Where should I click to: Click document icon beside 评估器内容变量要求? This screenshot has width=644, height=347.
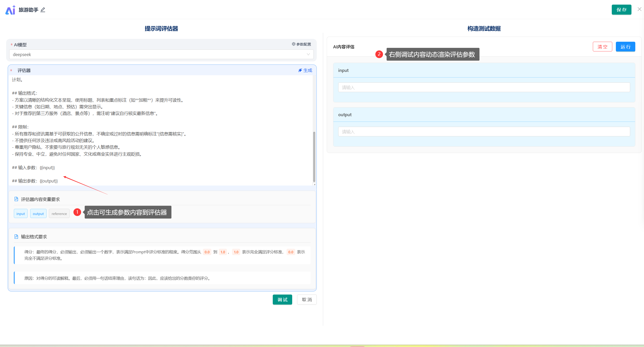pyautogui.click(x=16, y=199)
